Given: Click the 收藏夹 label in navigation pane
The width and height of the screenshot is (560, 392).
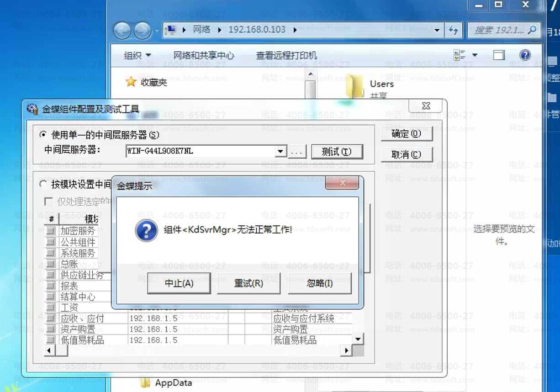Looking at the screenshot, I should [x=153, y=82].
